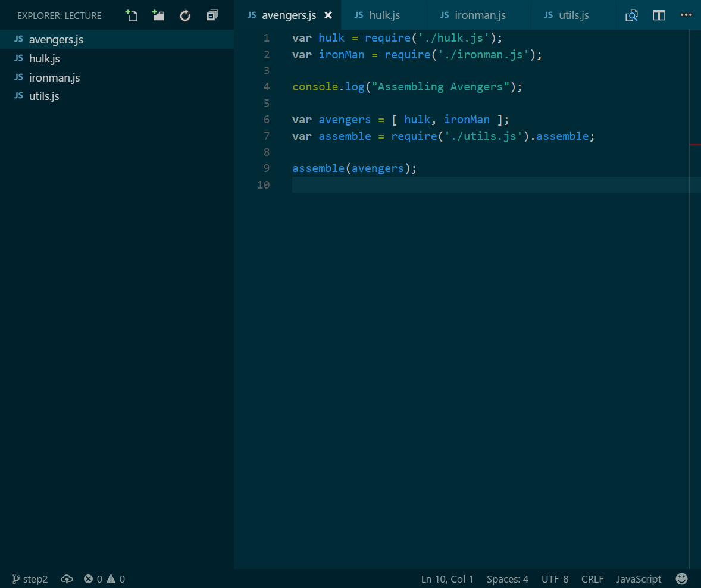Switch to the hulk.js editor tab

[x=384, y=15]
